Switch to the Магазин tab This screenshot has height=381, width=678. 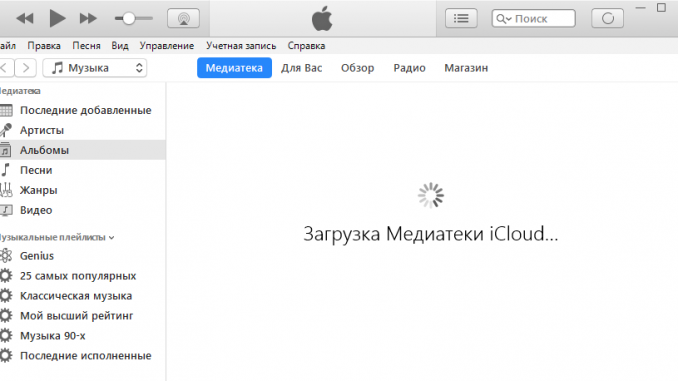pyautogui.click(x=466, y=68)
